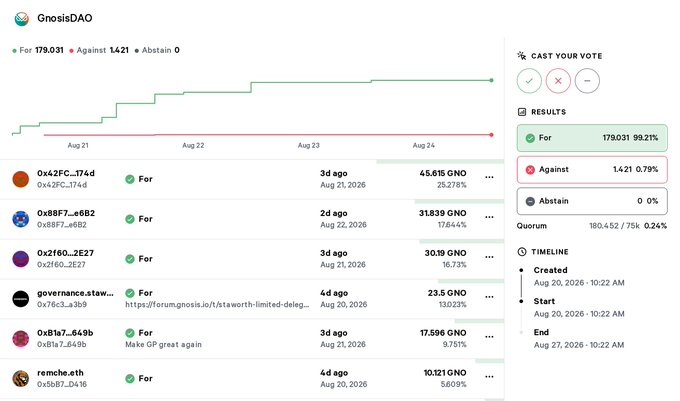The image size is (680, 401).
Task: Cast an Abstain vote with minus button
Action: (587, 81)
